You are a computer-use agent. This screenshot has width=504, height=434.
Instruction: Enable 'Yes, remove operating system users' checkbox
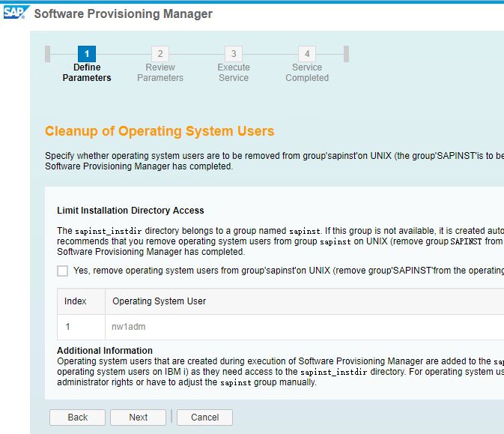pos(62,271)
